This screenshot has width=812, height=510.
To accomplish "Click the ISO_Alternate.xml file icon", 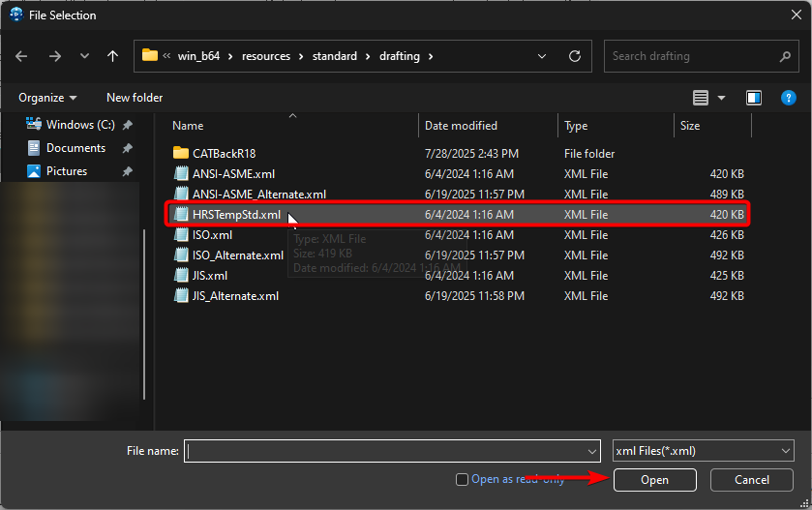I will pyautogui.click(x=181, y=255).
